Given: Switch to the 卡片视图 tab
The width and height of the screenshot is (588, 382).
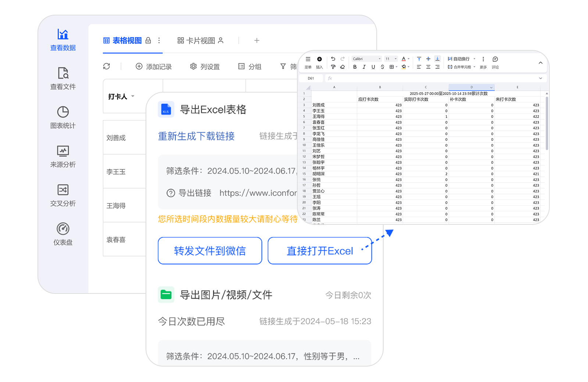Looking at the screenshot, I should click(x=200, y=40).
